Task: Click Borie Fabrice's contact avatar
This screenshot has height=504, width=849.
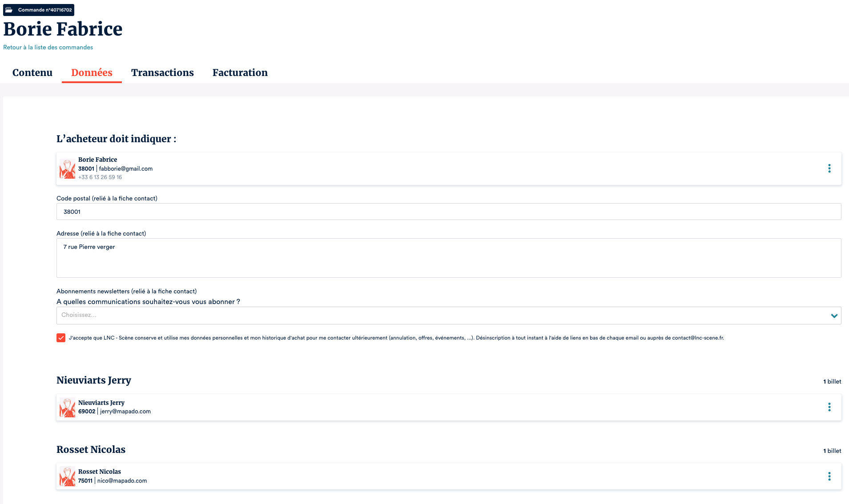Action: click(x=67, y=169)
